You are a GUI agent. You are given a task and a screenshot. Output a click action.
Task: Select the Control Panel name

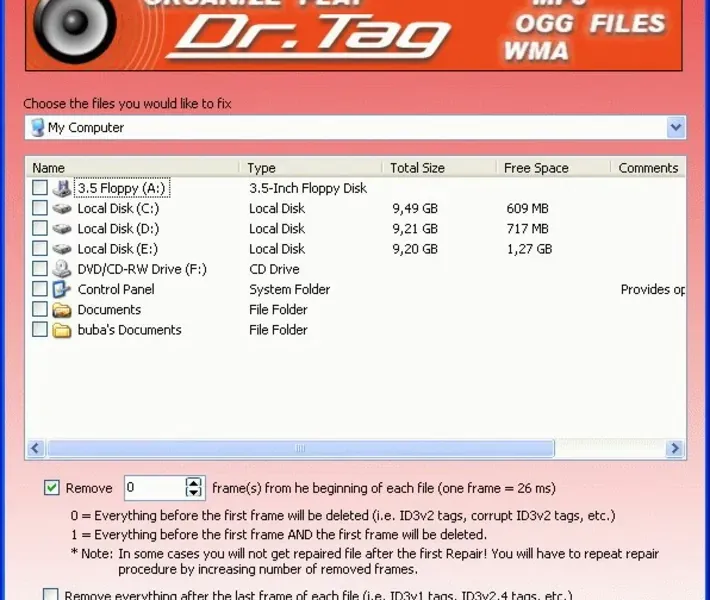(116, 289)
